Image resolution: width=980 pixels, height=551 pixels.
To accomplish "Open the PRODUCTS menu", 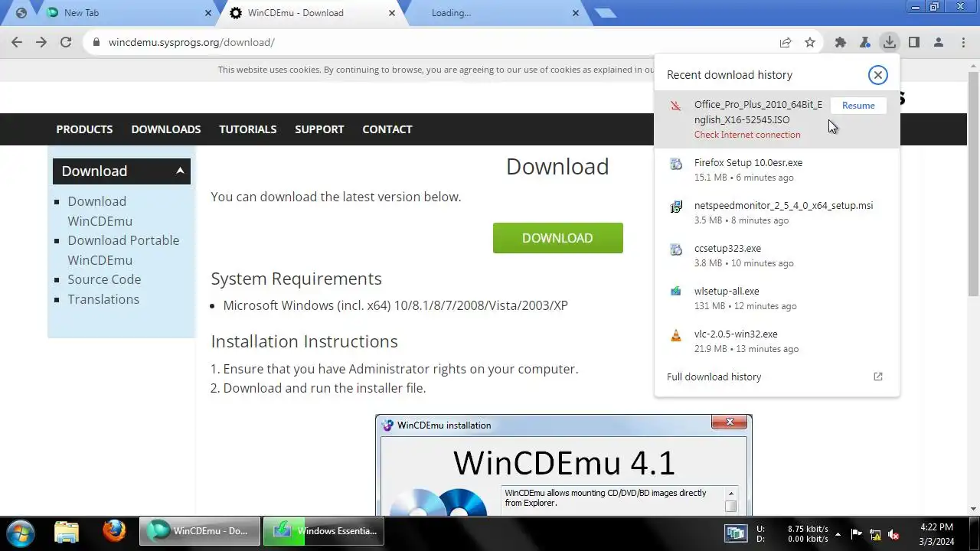I will click(x=84, y=129).
